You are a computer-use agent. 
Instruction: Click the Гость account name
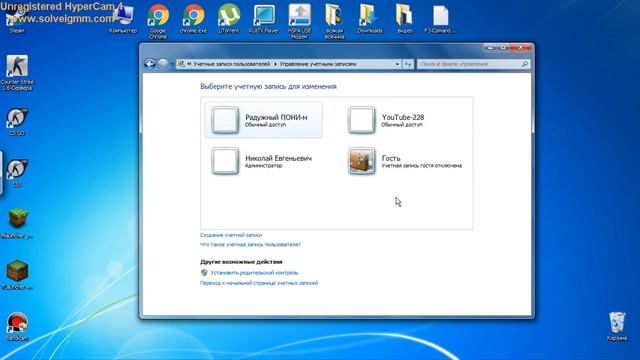[x=391, y=158]
